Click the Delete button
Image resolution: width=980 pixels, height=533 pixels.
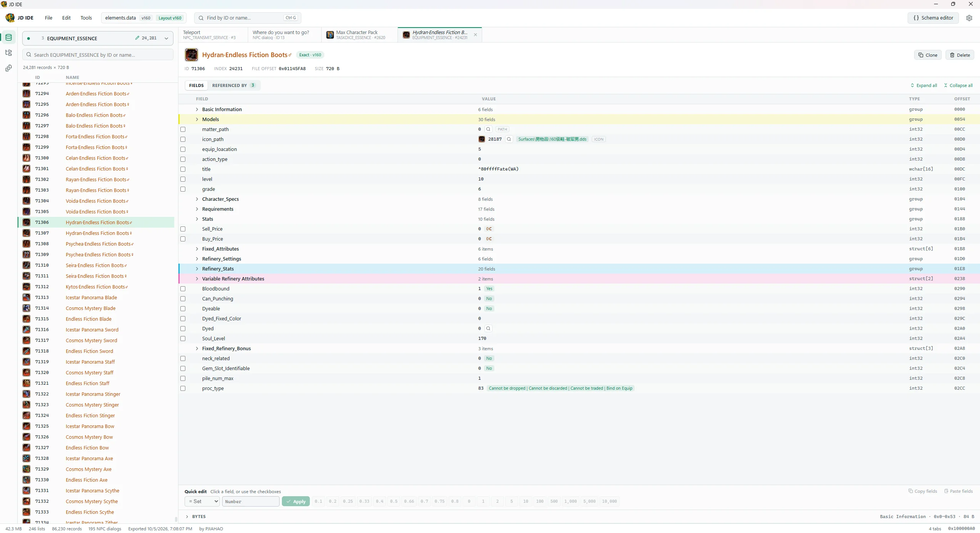960,55
